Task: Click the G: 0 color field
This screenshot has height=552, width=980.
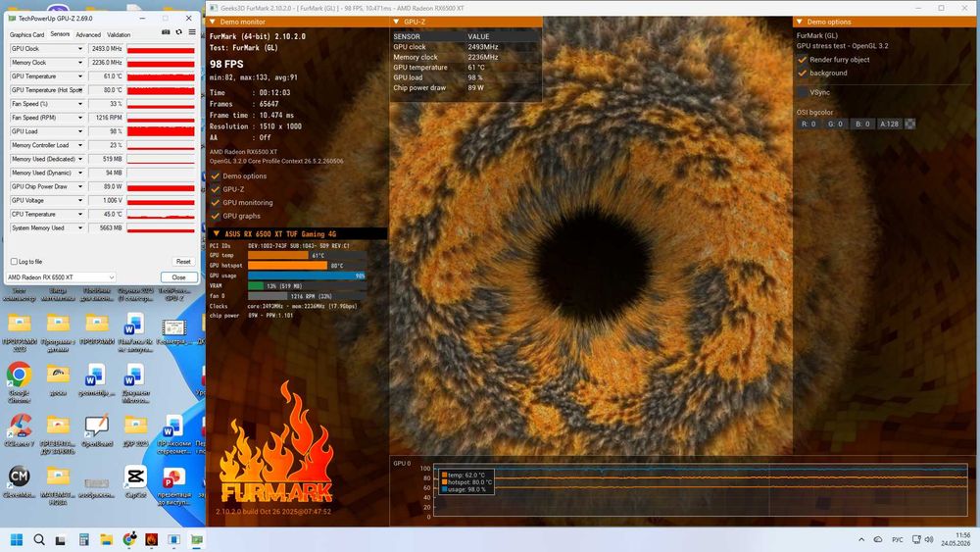Action: tap(836, 124)
